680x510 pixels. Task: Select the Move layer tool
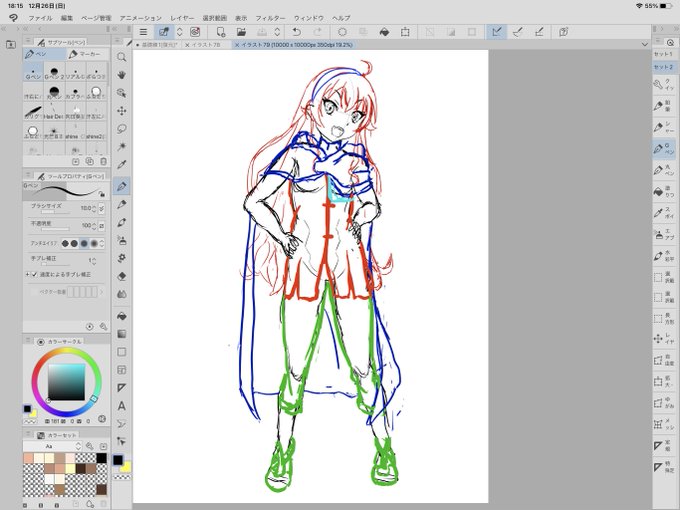[122, 111]
